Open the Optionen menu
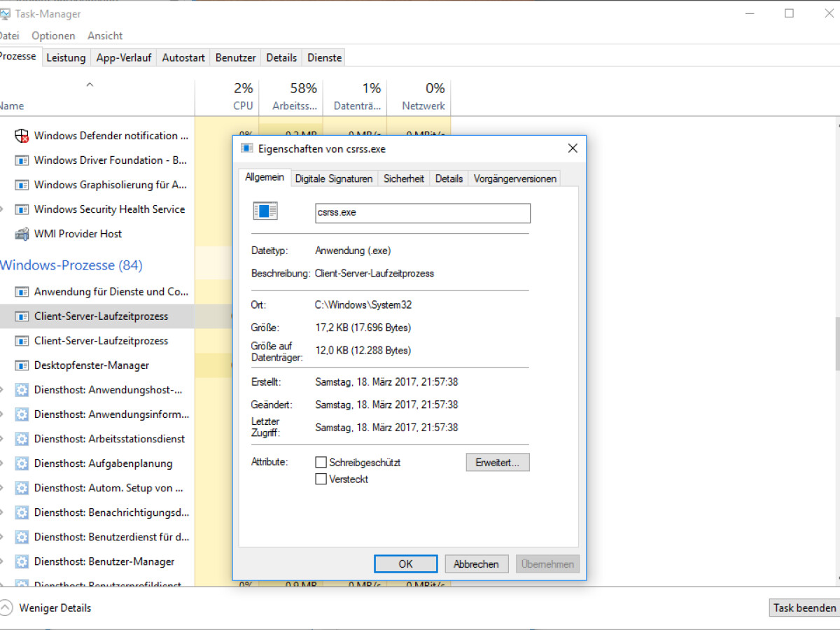The height and width of the screenshot is (630, 840). (53, 36)
